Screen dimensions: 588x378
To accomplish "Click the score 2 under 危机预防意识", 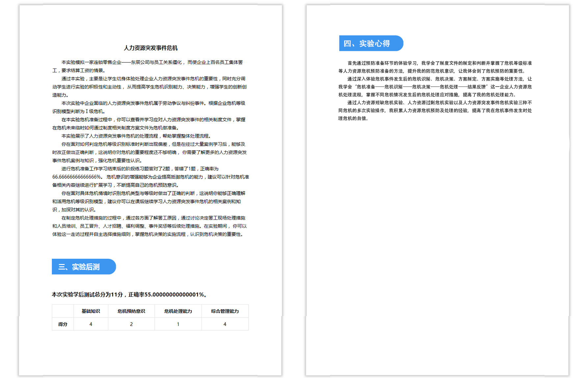I will (x=131, y=324).
